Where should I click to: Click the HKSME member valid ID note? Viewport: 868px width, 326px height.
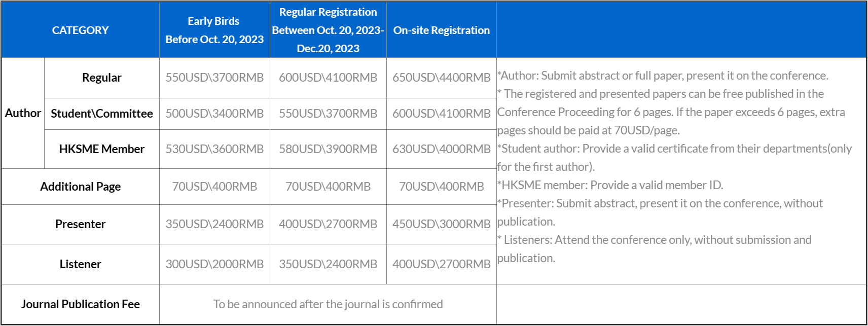pos(610,185)
